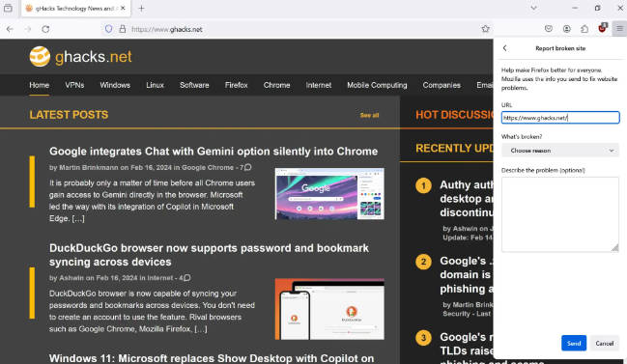Go forward using the browser forward arrow
The height and width of the screenshot is (364, 627).
point(28,29)
